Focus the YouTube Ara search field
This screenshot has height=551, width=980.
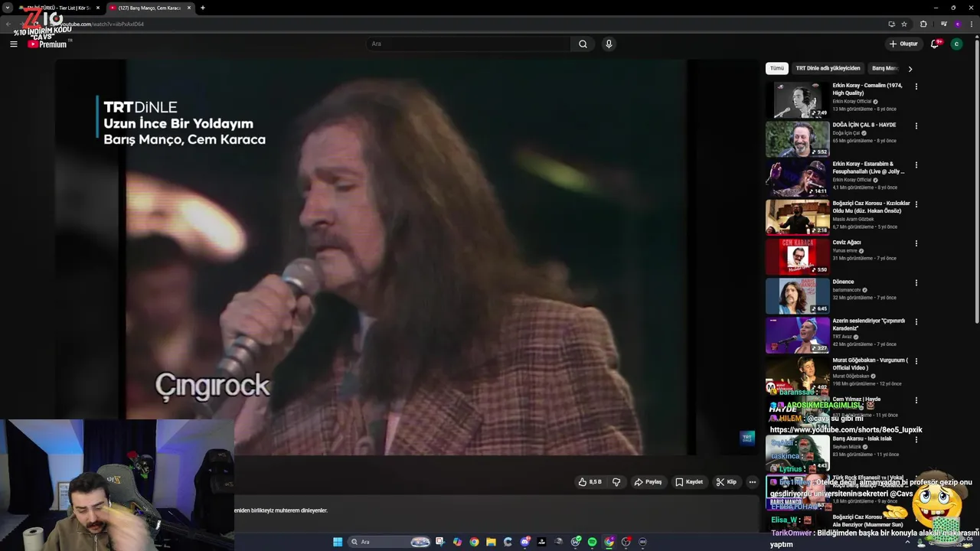pyautogui.click(x=469, y=44)
